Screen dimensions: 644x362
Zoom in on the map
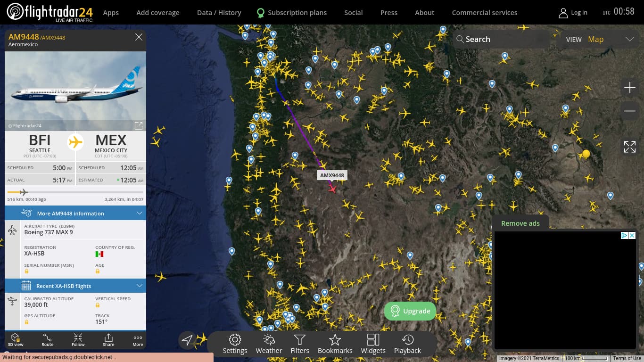pos(630,88)
